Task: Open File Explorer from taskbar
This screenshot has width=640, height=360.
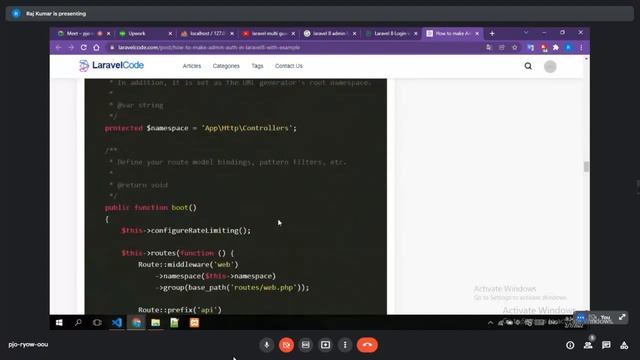Action: (156, 322)
